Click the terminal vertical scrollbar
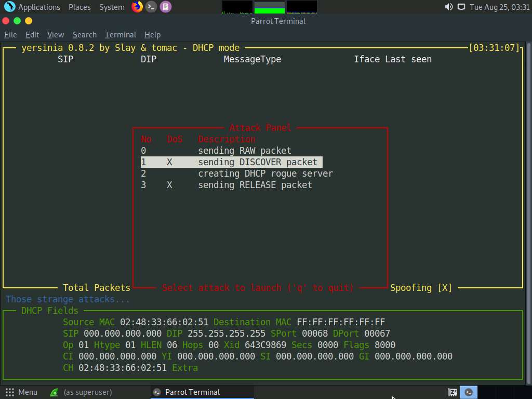This screenshot has height=399, width=532. coord(528,212)
